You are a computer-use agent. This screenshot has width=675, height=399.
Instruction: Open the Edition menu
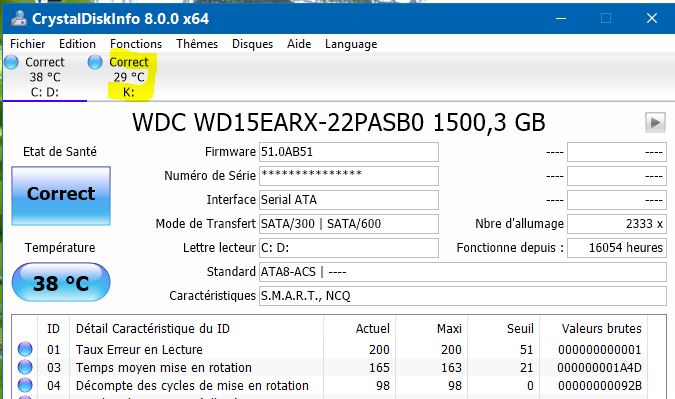coord(77,44)
